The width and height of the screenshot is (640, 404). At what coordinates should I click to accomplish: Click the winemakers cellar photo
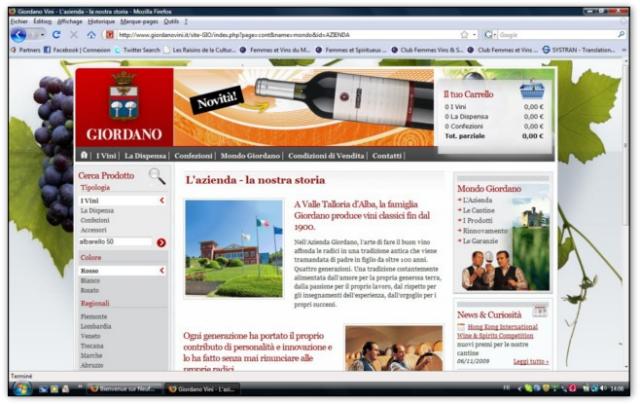394,348
